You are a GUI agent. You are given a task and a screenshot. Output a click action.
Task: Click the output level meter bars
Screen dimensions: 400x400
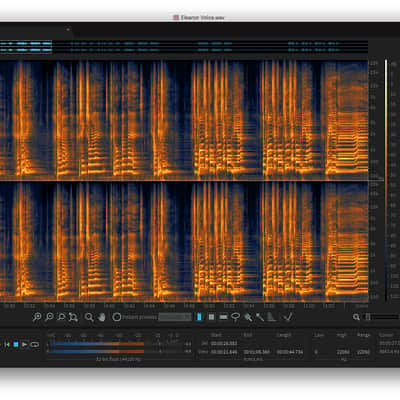click(x=97, y=347)
